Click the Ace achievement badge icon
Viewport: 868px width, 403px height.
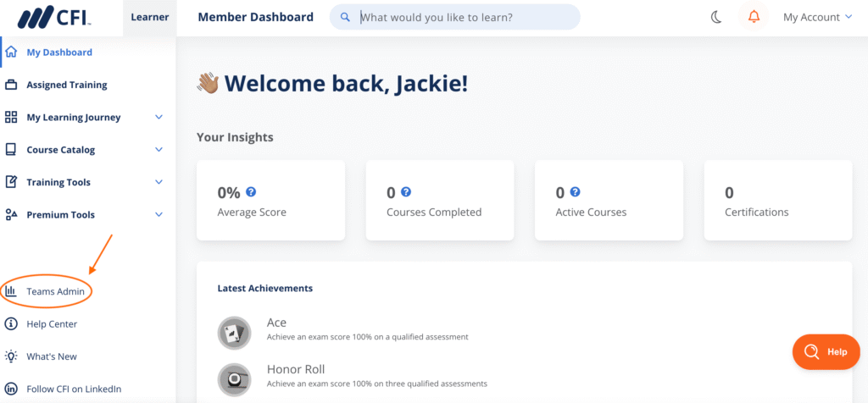point(233,331)
